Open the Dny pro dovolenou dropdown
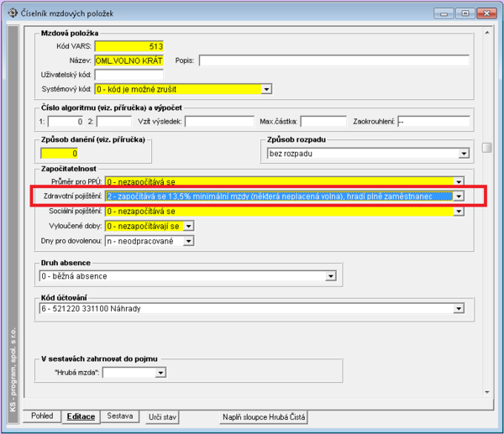504x434 pixels. pos(189,241)
